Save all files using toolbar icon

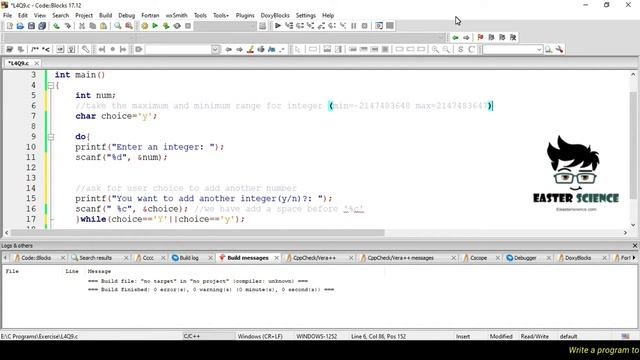[42, 26]
